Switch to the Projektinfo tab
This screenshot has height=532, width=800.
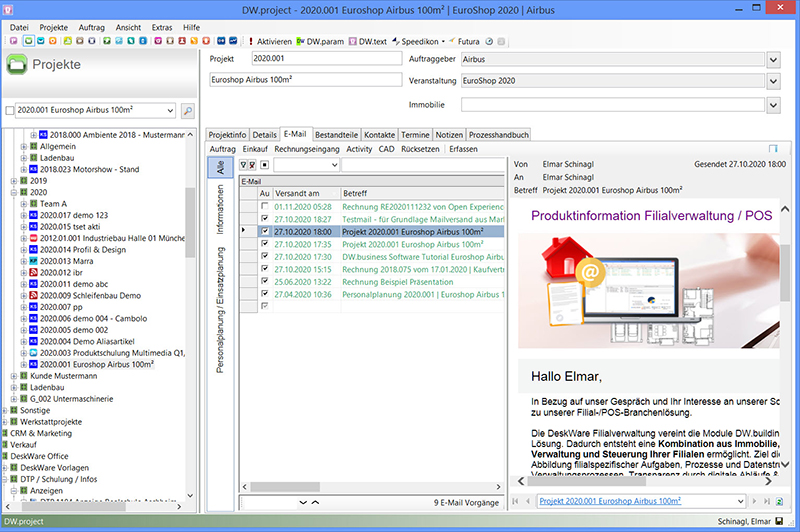[228, 135]
